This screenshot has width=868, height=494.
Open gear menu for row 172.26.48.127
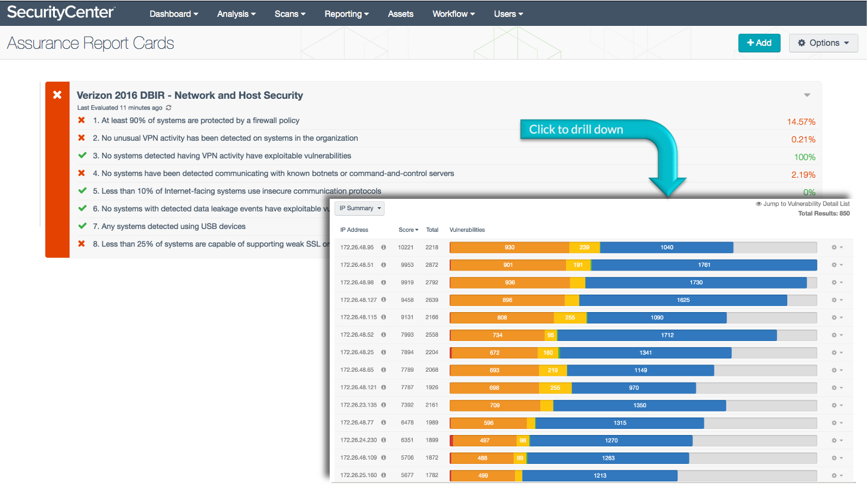pos(837,299)
